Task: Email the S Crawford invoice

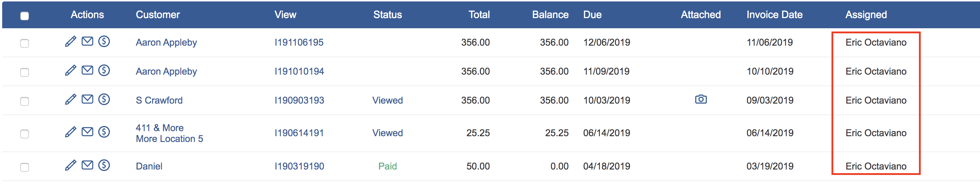Action: pos(87,99)
